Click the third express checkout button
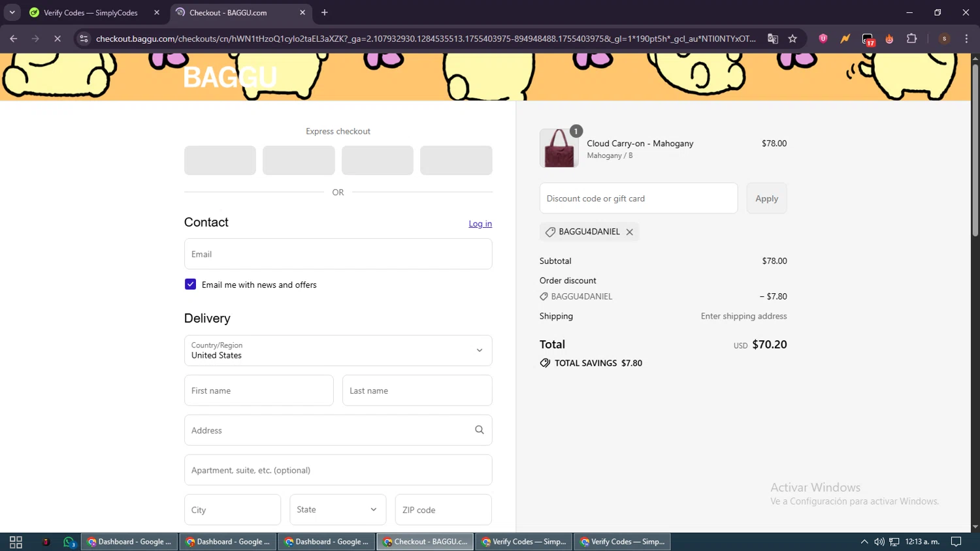Image resolution: width=980 pixels, height=551 pixels. coord(378,161)
